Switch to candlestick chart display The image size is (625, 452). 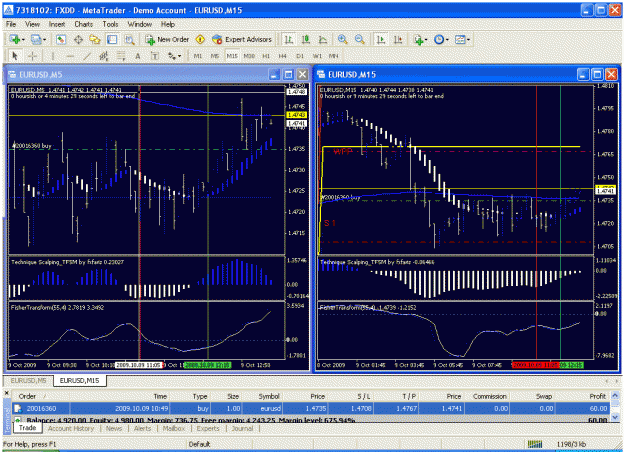306,39
